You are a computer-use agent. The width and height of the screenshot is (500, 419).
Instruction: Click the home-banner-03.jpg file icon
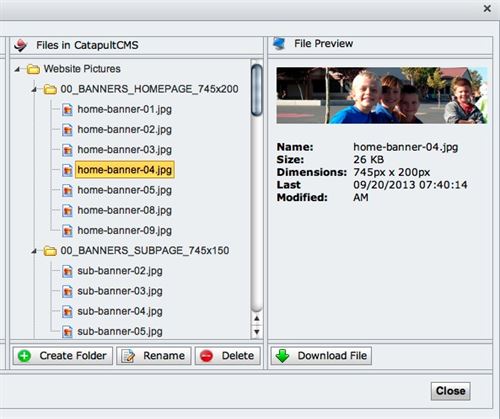tap(67, 150)
